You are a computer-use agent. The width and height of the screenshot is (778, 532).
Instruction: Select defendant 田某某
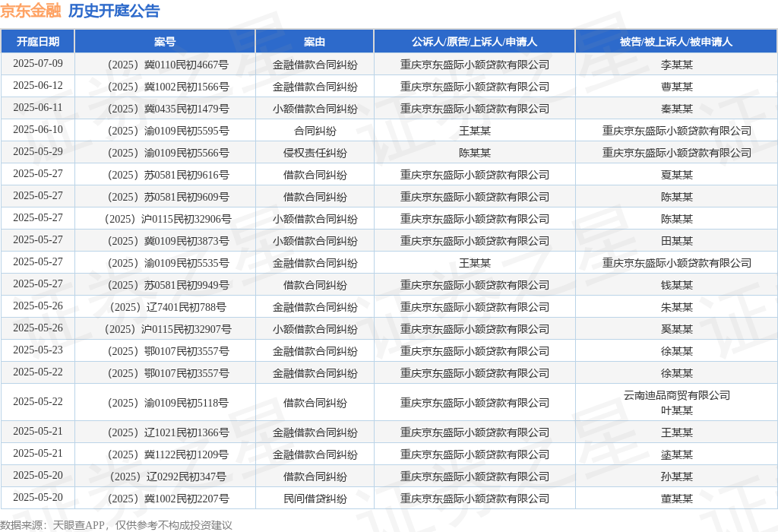(x=676, y=241)
